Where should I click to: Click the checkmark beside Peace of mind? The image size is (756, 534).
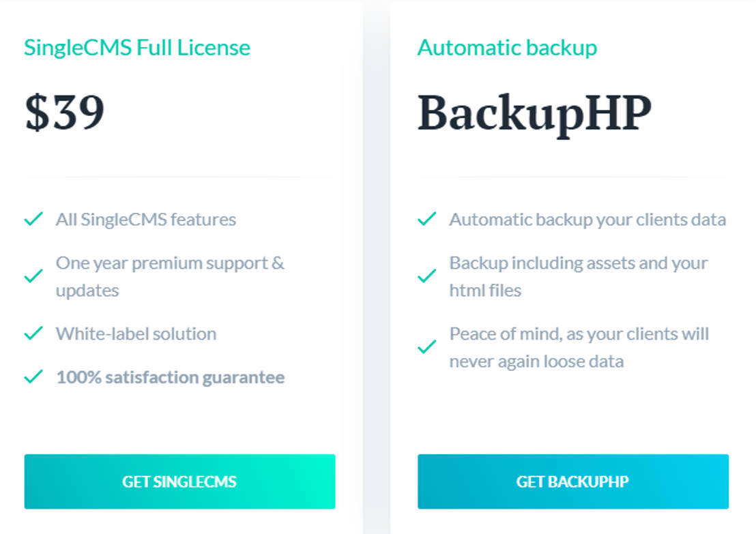pyautogui.click(x=426, y=347)
